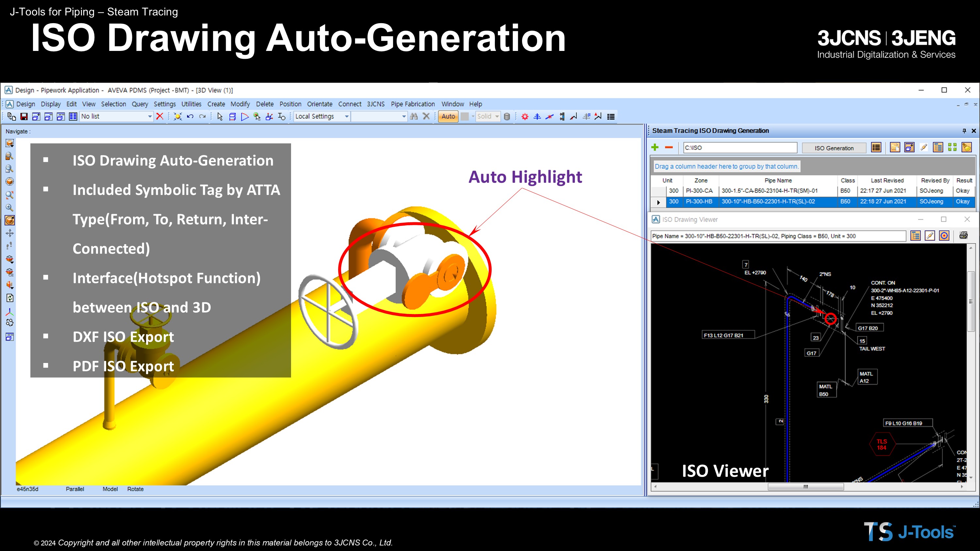Screen dimensions: 980x551
Task: Click the red gear icon in the main toolbar
Action: pos(525,116)
